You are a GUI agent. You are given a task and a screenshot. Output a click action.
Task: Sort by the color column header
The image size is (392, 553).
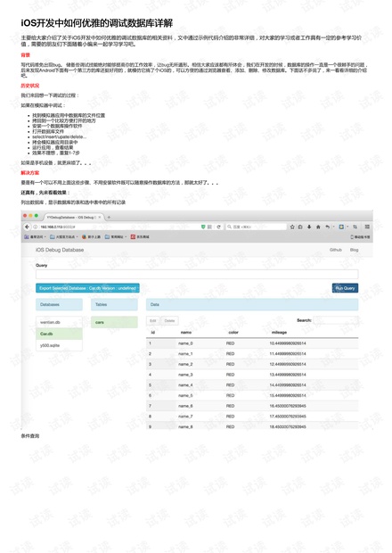pyautogui.click(x=233, y=332)
